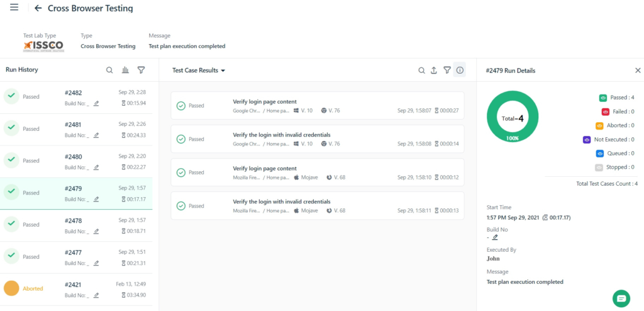Screen dimensions: 644x311
Task: Click the ISSCO test lab logo
Action: point(43,46)
